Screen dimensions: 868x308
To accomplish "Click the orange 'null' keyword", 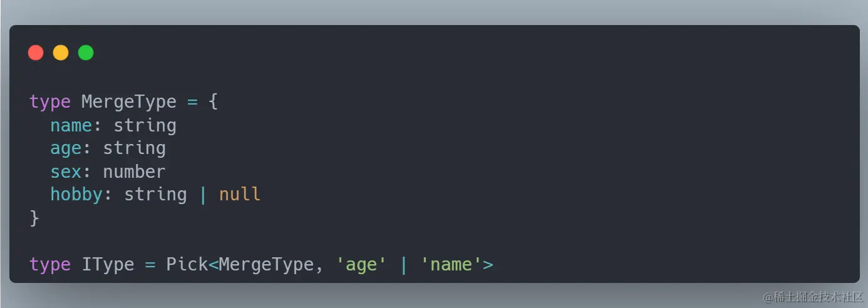I will pyautogui.click(x=240, y=195).
